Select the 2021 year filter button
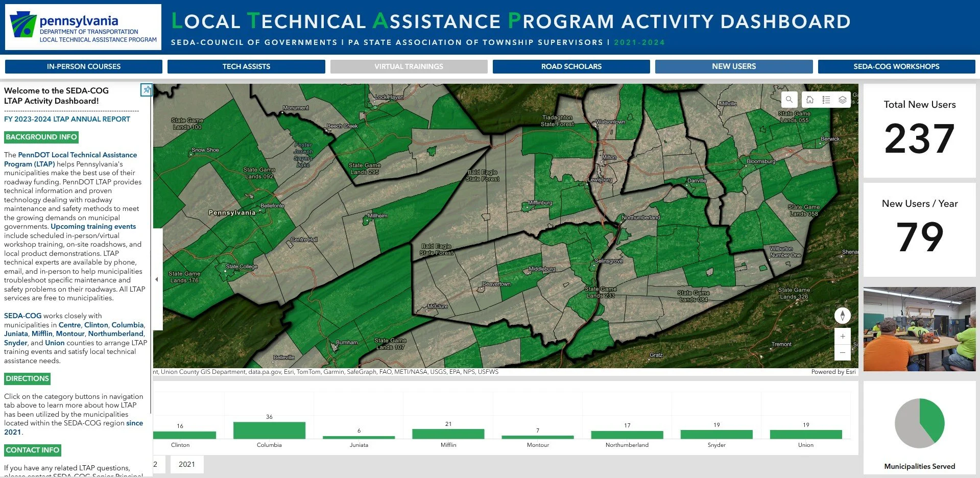 click(187, 464)
